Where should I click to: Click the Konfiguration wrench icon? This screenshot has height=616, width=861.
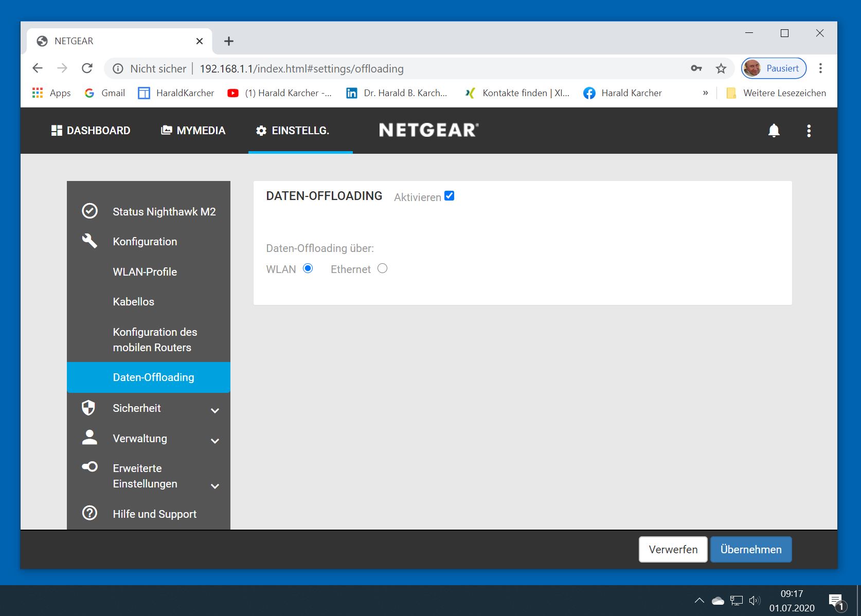pos(89,241)
